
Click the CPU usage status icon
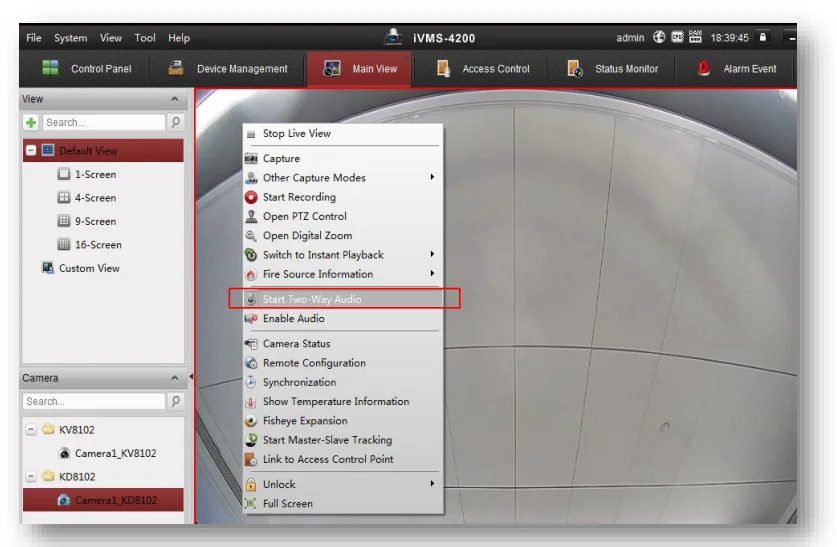click(x=677, y=37)
